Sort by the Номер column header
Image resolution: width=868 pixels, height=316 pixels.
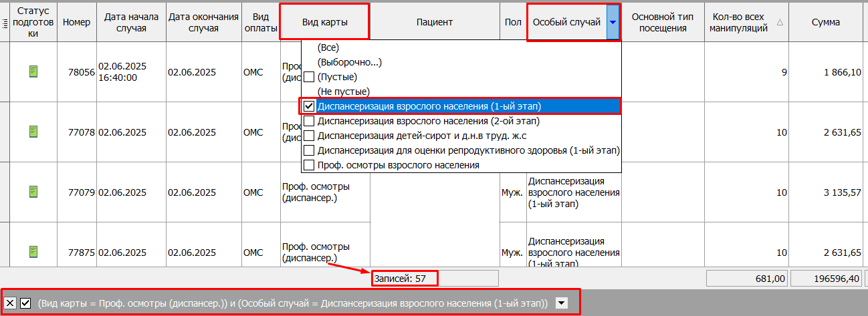(76, 22)
